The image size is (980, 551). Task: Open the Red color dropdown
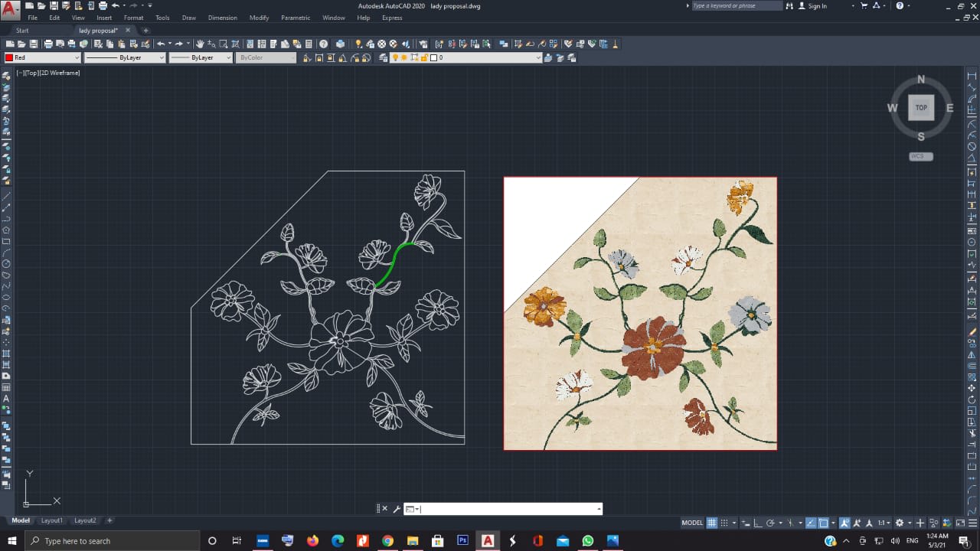pyautogui.click(x=77, y=57)
